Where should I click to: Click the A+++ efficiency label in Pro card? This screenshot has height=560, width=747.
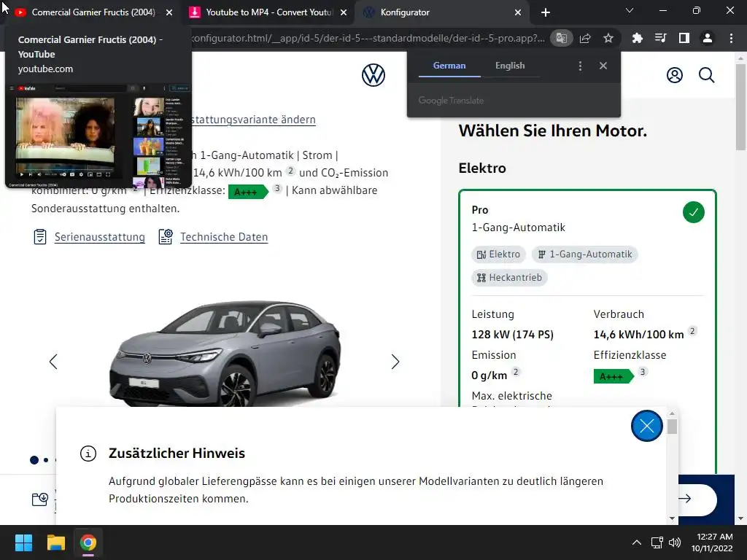[614, 376]
